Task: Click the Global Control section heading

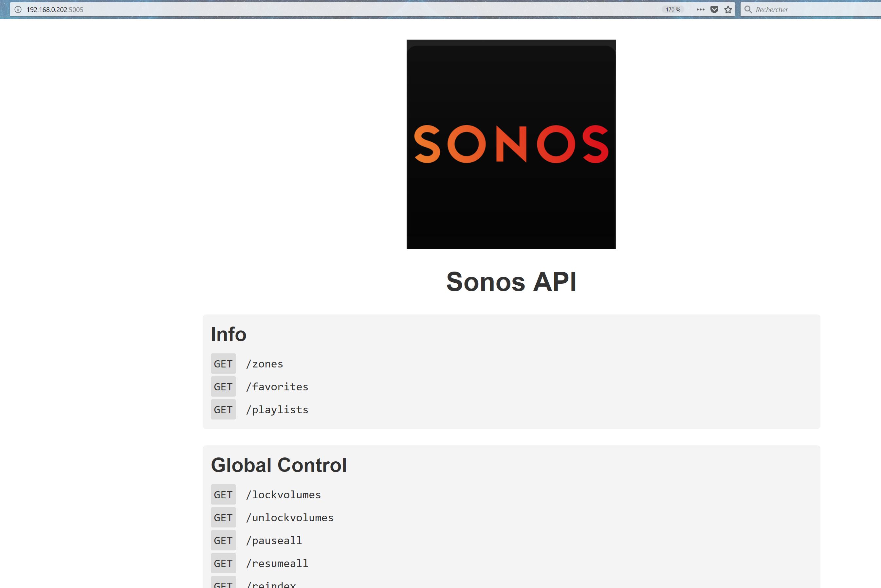Action: [x=279, y=465]
